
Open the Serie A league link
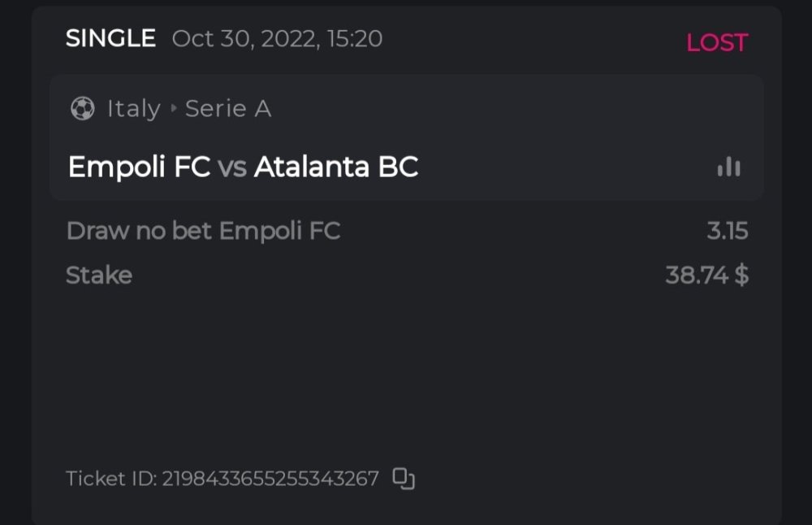pos(228,108)
